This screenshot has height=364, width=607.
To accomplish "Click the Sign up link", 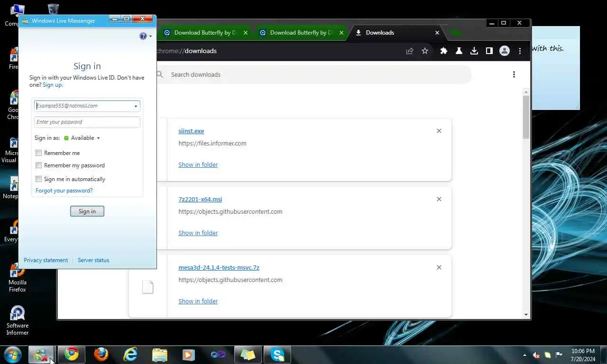I will 53,85.
